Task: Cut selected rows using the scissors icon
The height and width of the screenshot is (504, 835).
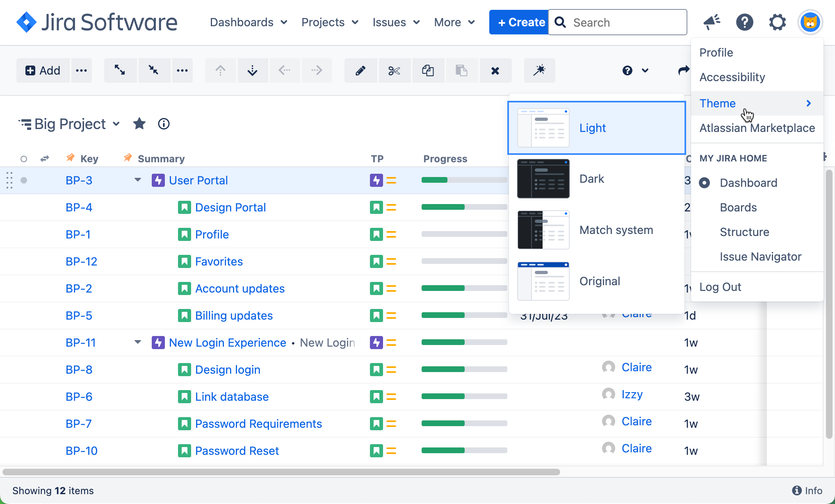Action: [x=394, y=70]
